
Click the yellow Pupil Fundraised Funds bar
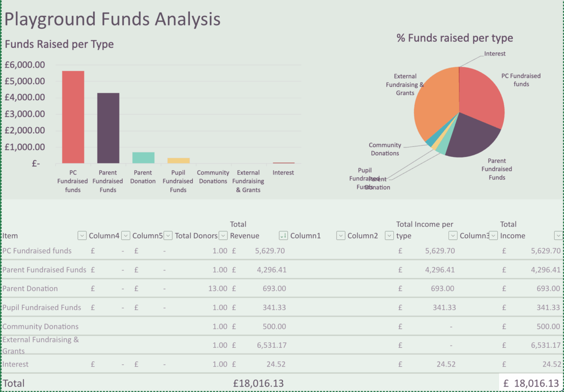point(178,161)
